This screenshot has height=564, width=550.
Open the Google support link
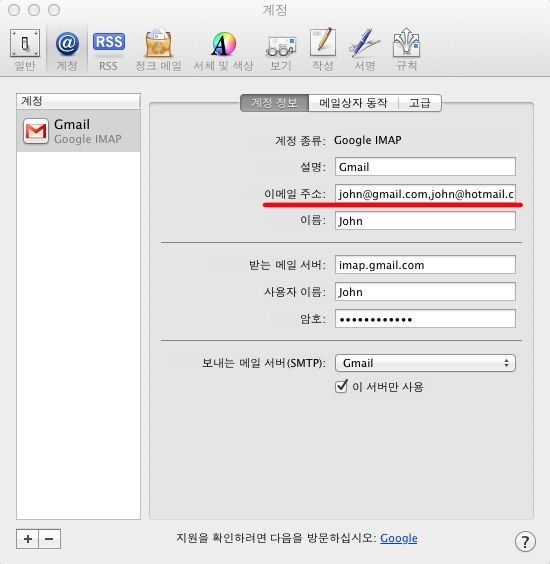[399, 538]
